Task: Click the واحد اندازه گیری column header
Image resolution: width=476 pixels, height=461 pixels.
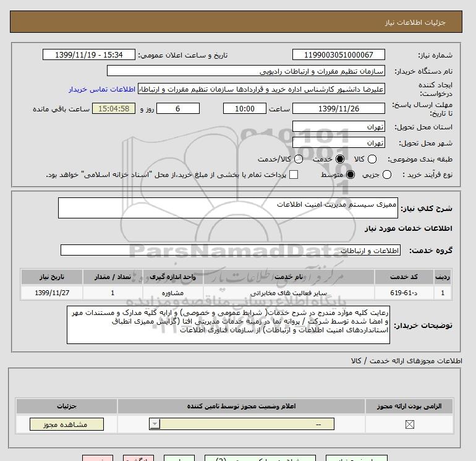Action: click(x=173, y=277)
